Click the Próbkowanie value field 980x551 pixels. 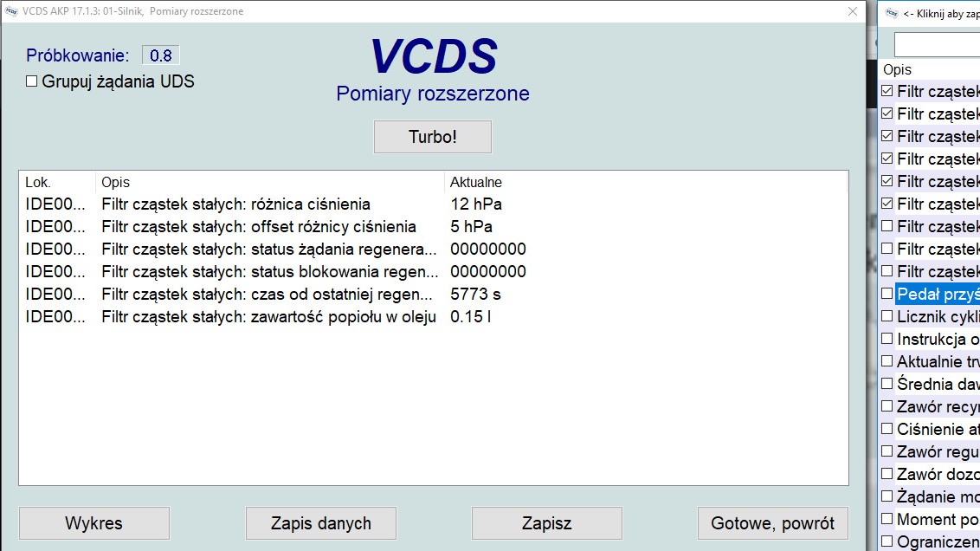point(160,55)
